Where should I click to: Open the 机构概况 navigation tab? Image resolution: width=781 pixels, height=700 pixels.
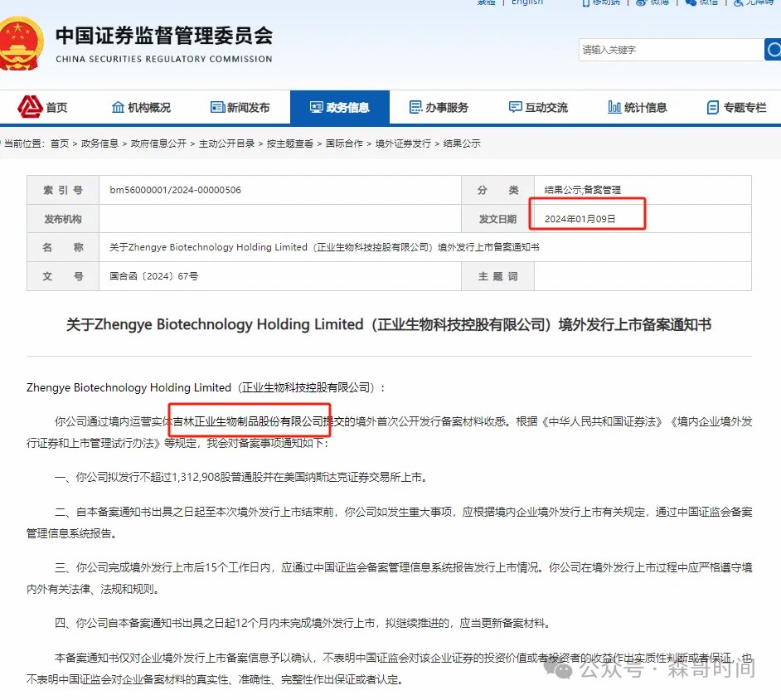[x=141, y=107]
